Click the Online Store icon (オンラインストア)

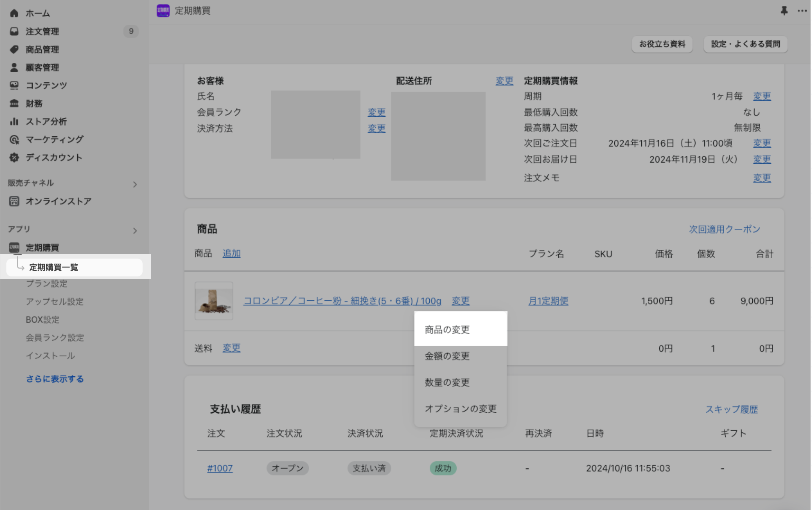[14, 201]
